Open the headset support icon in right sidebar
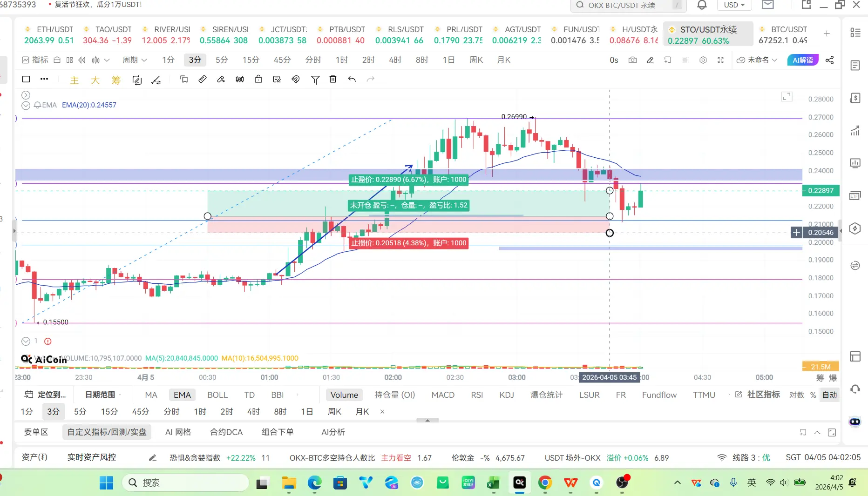868x496 pixels. click(855, 389)
